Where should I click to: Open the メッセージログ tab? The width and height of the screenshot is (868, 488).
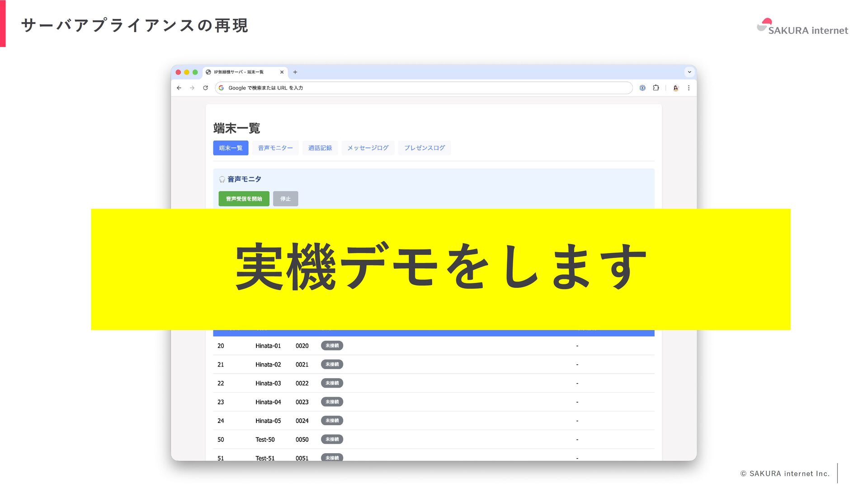pos(368,148)
